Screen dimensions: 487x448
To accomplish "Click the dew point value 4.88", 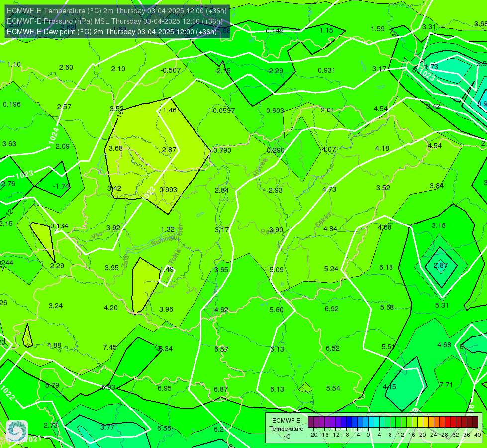I will (54, 346).
